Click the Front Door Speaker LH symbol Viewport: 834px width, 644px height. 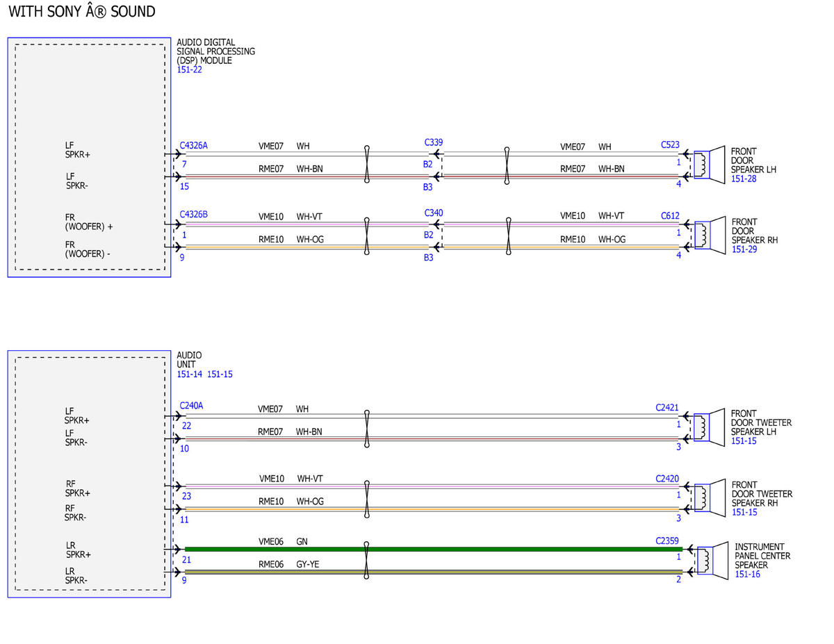[x=710, y=165]
